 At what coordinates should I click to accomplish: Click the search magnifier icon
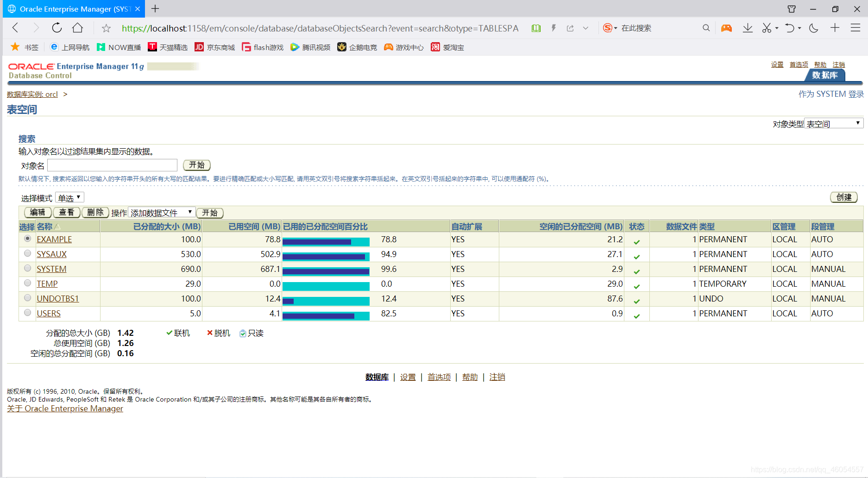coord(706,28)
